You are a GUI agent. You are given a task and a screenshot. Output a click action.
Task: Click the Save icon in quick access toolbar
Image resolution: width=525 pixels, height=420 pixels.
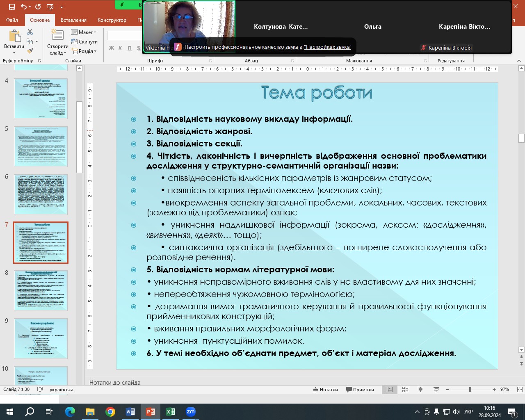[x=11, y=7]
